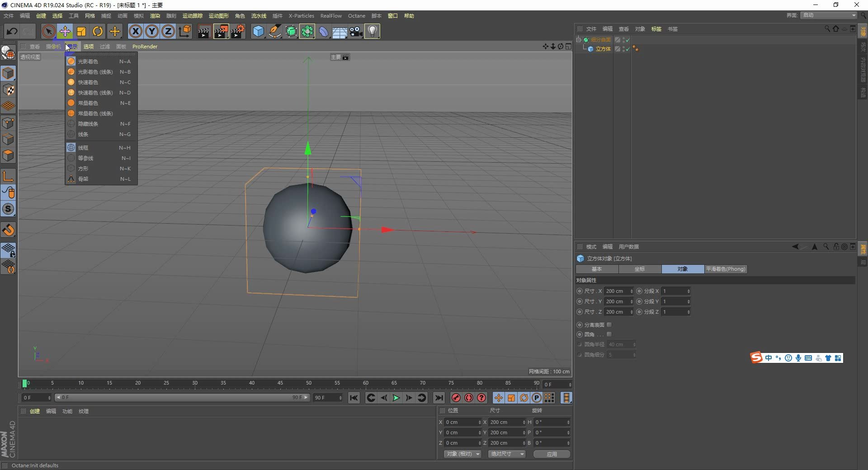The image size is (868, 470).
Task: Select 线框 from the open display menu
Action: pyautogui.click(x=83, y=147)
